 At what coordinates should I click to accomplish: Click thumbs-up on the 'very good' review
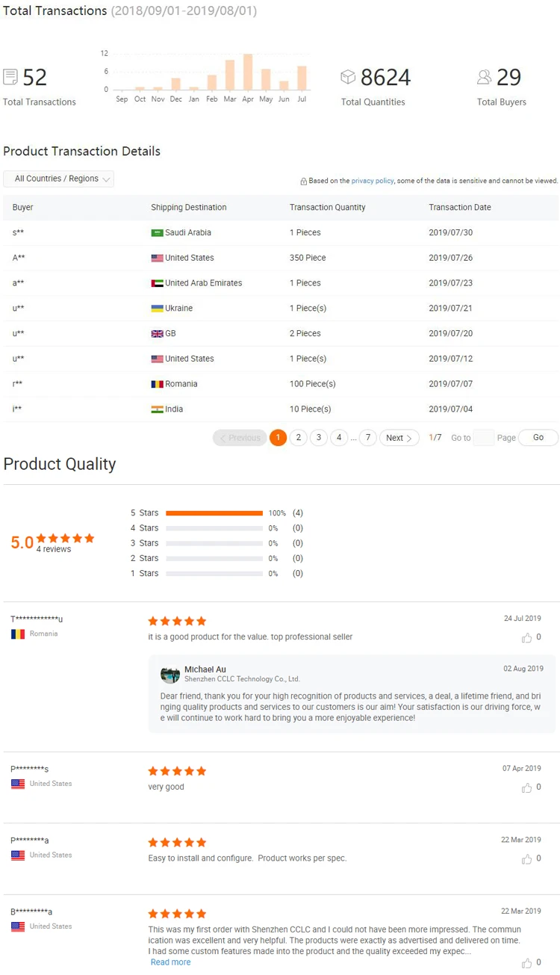pos(527,787)
